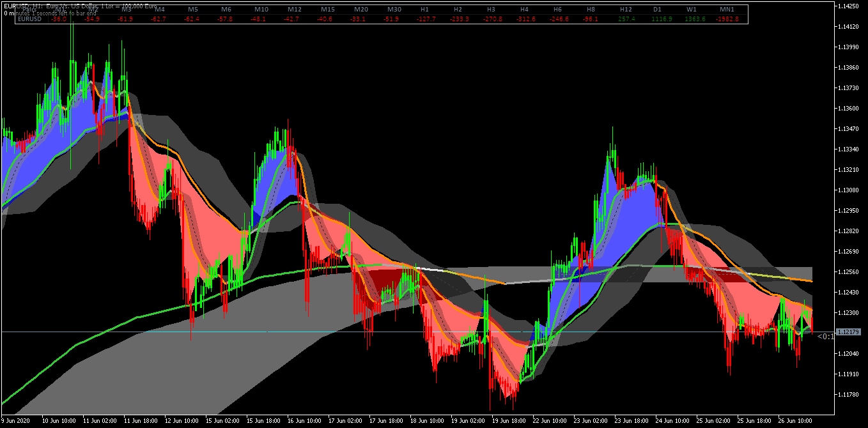
Task: Click the 26 Jun 10:00 time axis label
Action: click(796, 422)
